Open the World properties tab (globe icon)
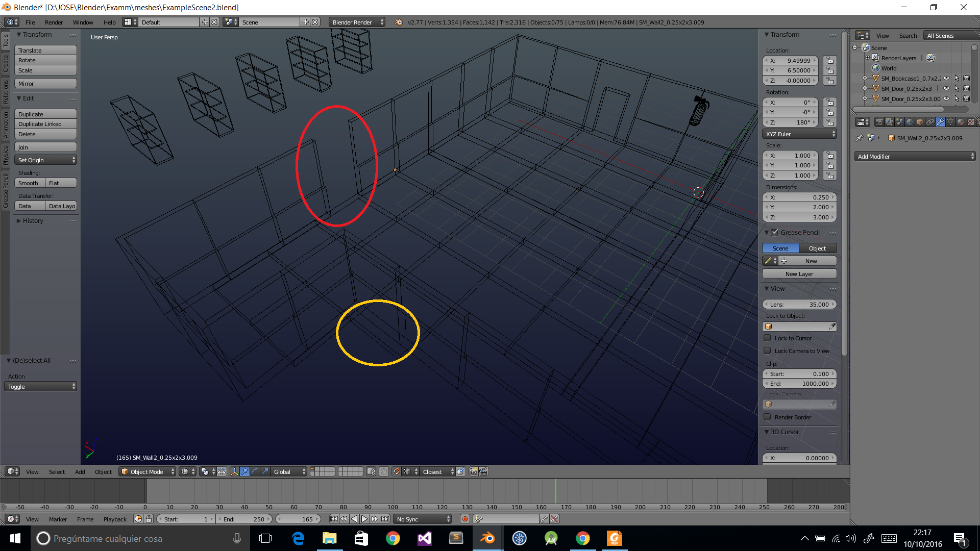This screenshot has height=551, width=980. (x=910, y=122)
